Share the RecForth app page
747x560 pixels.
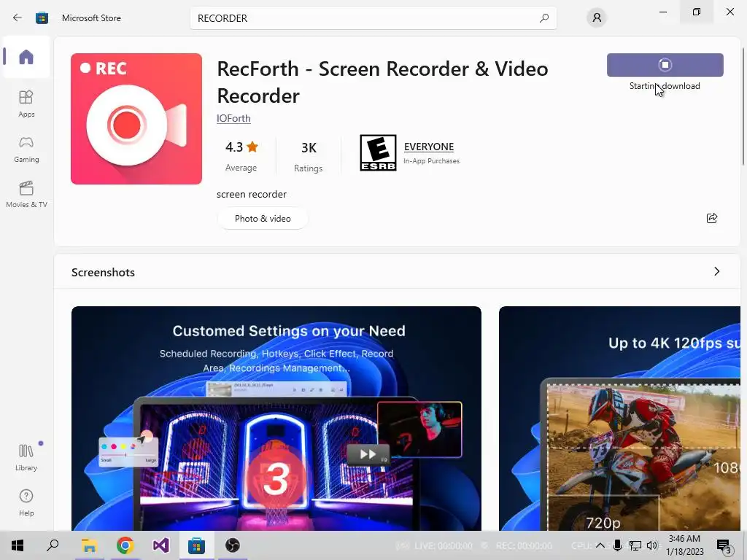(x=712, y=218)
